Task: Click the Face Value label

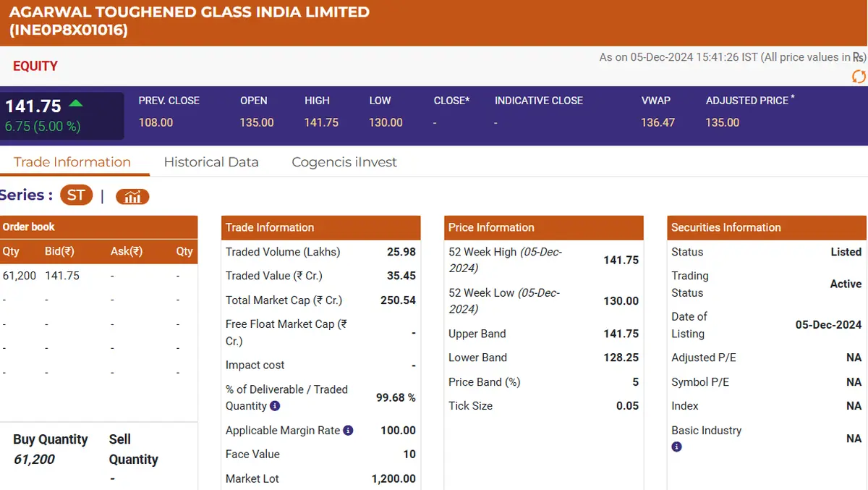Action: (252, 454)
